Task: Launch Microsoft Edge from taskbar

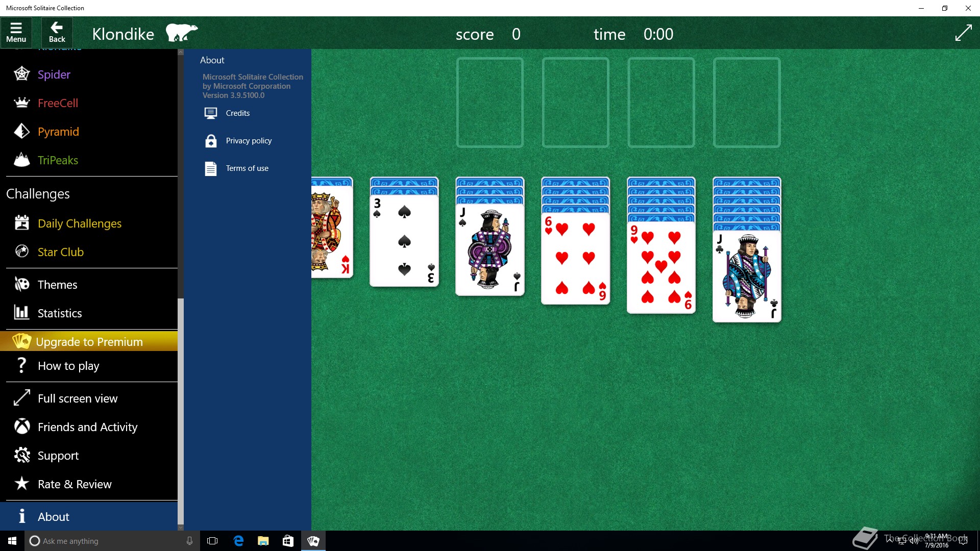Action: (238, 541)
